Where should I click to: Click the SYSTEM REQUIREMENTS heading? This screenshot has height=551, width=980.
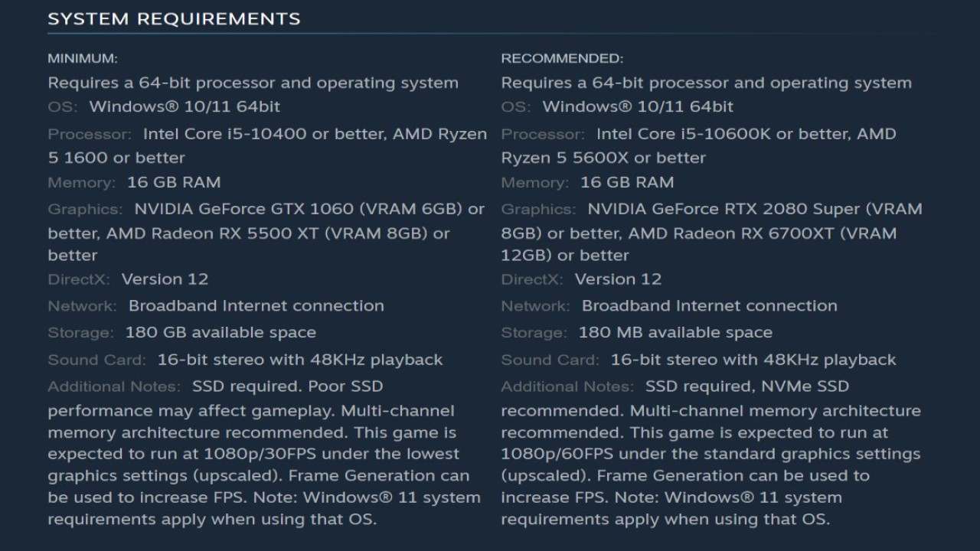[x=174, y=19]
